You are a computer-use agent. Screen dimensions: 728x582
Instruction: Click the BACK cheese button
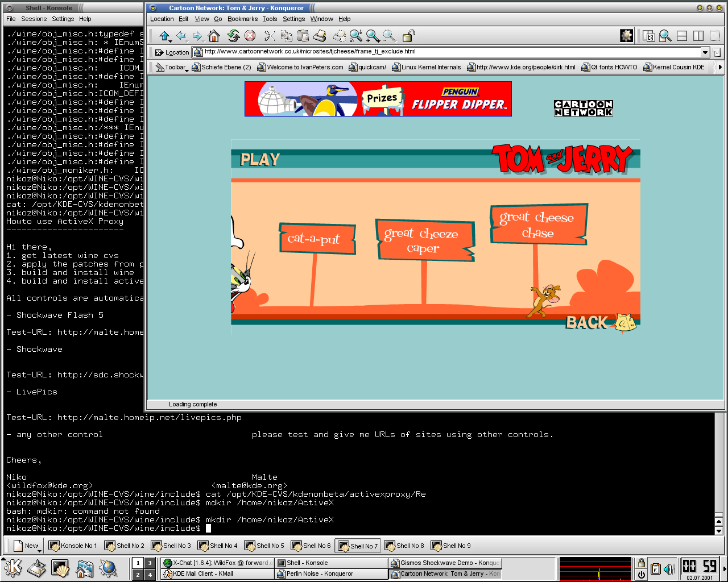(601, 322)
